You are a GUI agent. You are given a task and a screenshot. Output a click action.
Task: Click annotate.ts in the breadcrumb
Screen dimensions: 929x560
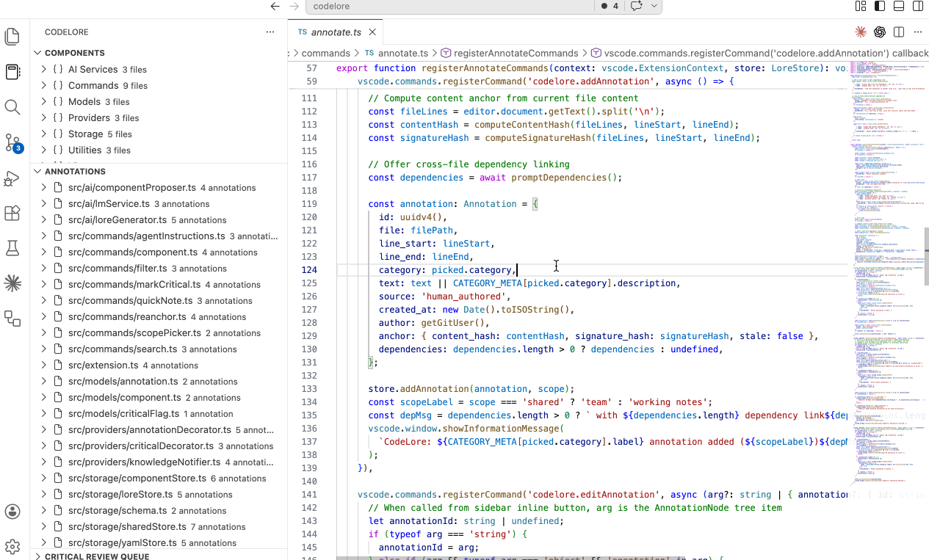coord(403,53)
